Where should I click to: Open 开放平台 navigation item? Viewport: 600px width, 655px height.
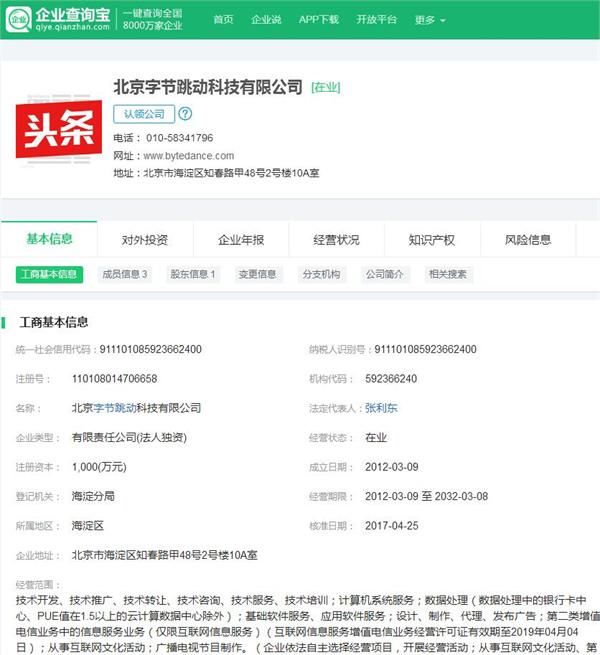[376, 20]
